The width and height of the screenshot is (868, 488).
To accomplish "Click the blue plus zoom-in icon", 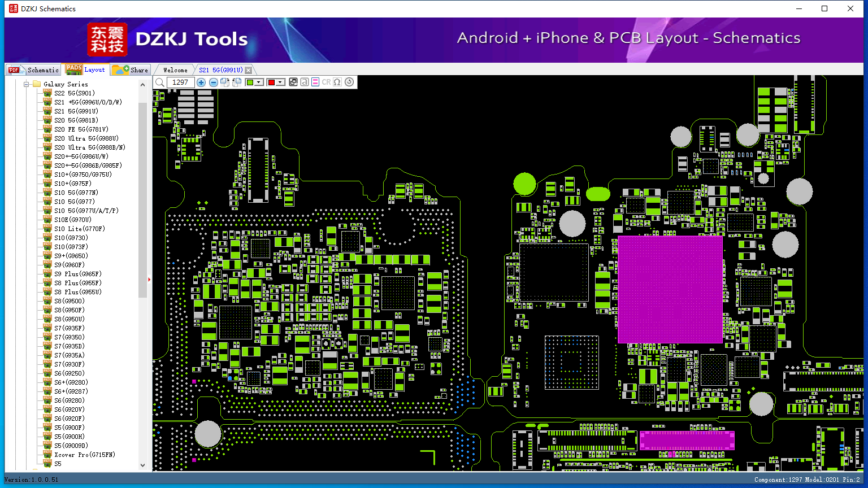I will [201, 82].
